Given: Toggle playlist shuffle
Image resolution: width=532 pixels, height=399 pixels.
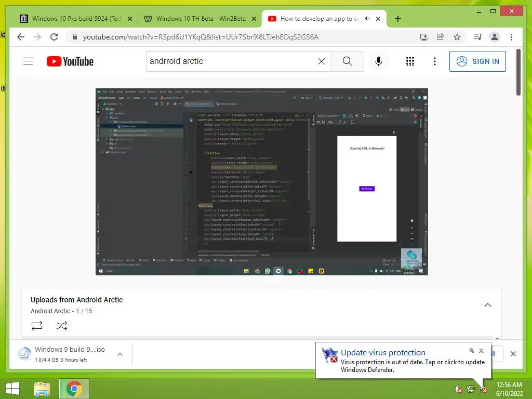Looking at the screenshot, I should (x=61, y=326).
